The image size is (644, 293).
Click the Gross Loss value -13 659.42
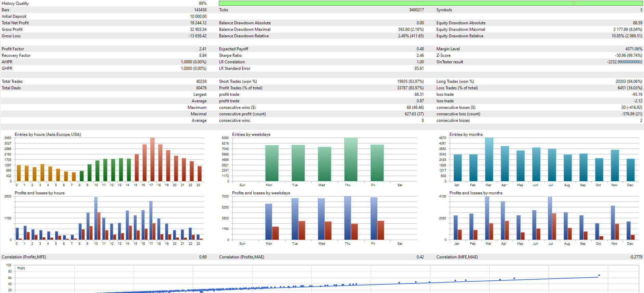[x=198, y=36]
